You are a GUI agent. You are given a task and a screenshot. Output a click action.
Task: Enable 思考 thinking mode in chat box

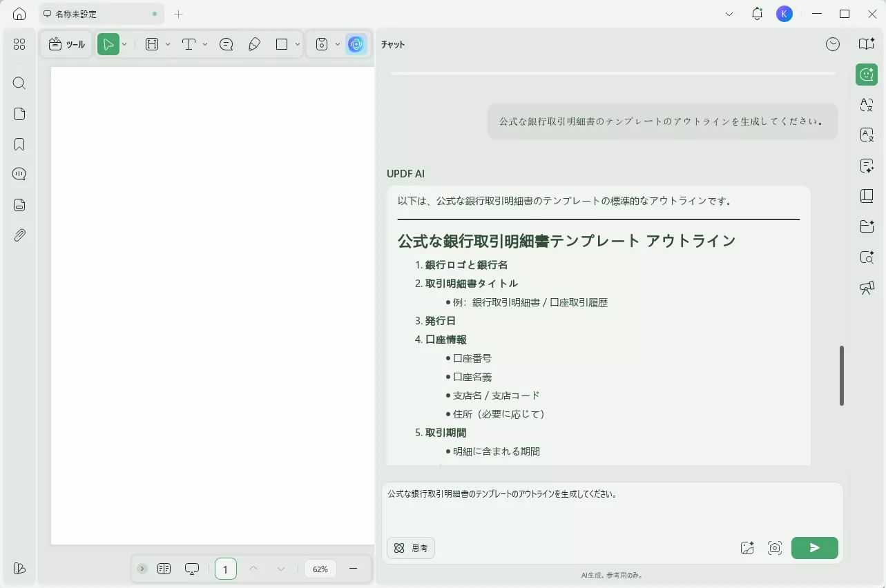point(410,547)
